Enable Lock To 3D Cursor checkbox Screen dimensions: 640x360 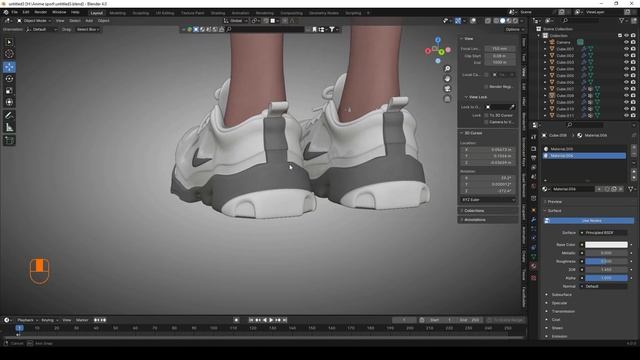tap(486, 116)
